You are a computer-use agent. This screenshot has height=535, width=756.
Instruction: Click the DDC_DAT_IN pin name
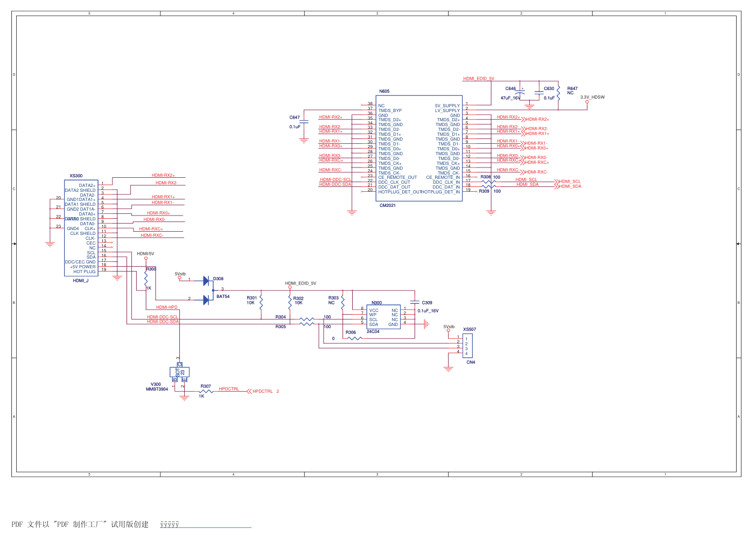tap(446, 187)
